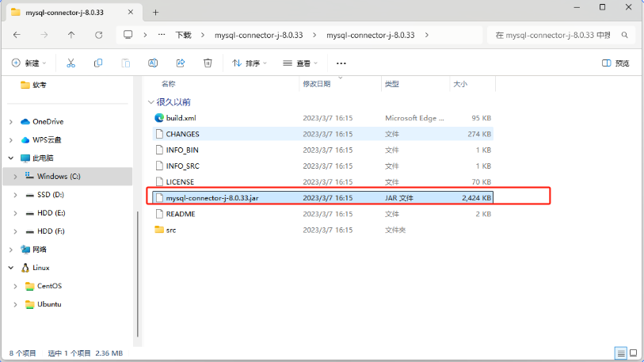This screenshot has width=644, height=362.
Task: Collapse the Linux tree node
Action: click(11, 268)
